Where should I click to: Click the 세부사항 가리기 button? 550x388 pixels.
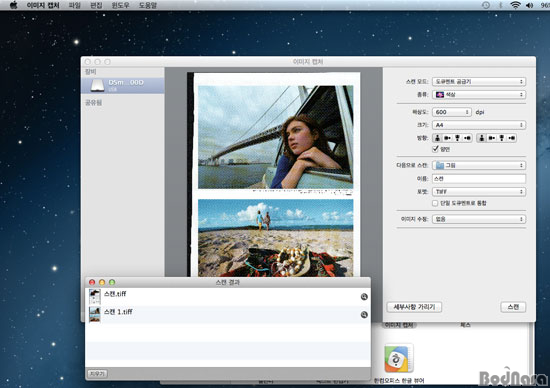click(x=414, y=307)
